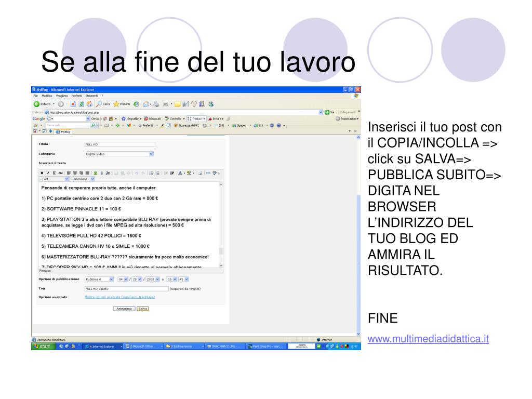
Task: Click the Google toolbar search box
Action: tap(69, 119)
